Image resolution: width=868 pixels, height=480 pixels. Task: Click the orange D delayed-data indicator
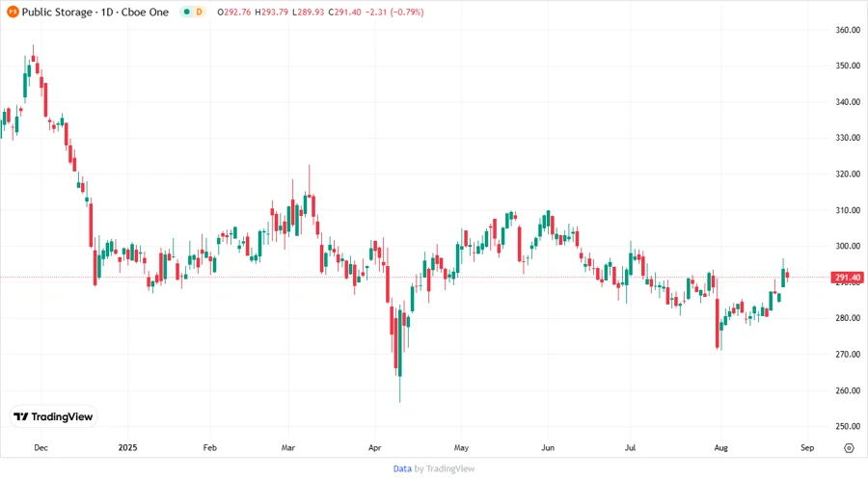point(199,12)
